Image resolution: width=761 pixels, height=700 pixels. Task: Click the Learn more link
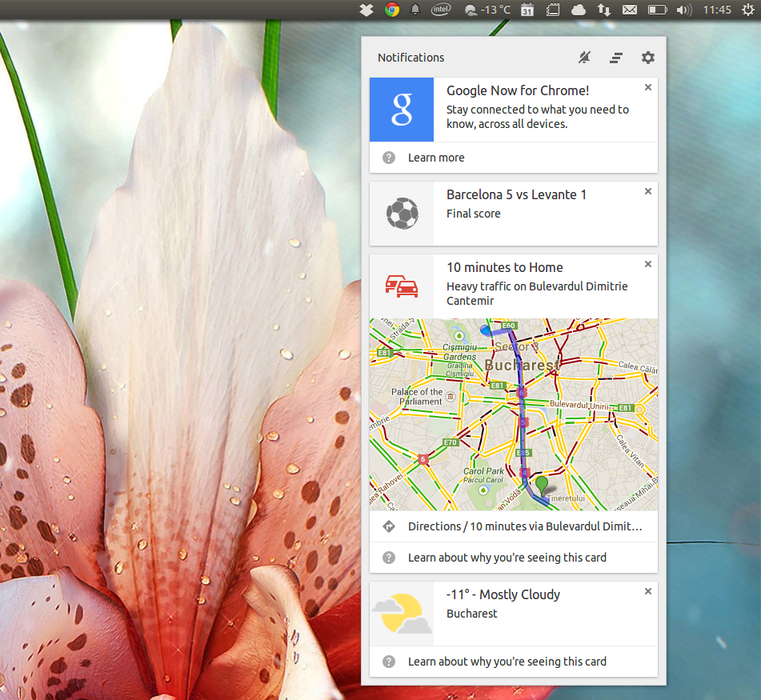click(x=435, y=158)
